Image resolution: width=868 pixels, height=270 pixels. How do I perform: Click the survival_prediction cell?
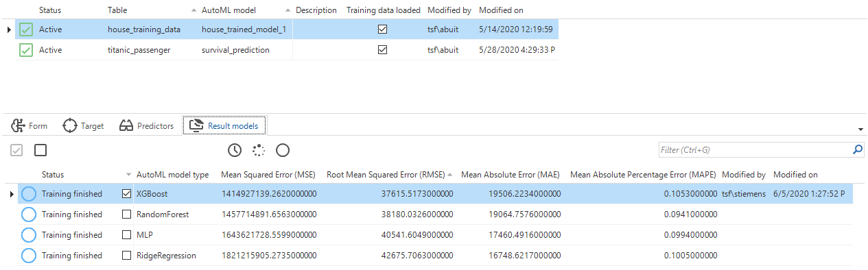pos(235,50)
